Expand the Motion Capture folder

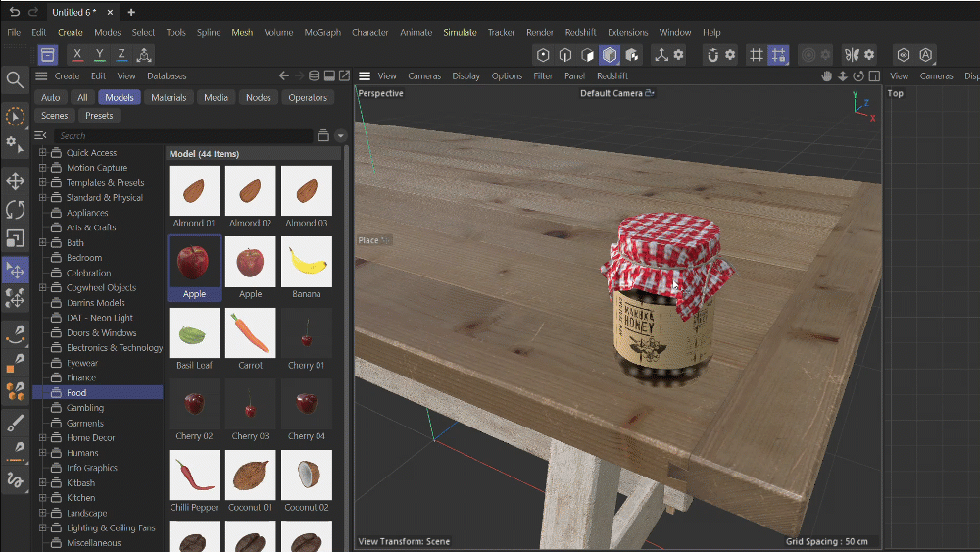click(x=42, y=167)
